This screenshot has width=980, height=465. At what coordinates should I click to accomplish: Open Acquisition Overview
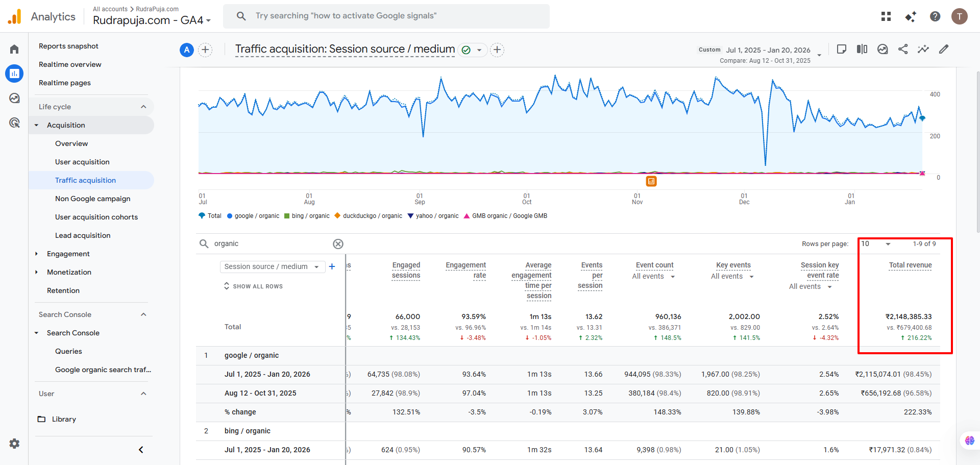pos(71,143)
